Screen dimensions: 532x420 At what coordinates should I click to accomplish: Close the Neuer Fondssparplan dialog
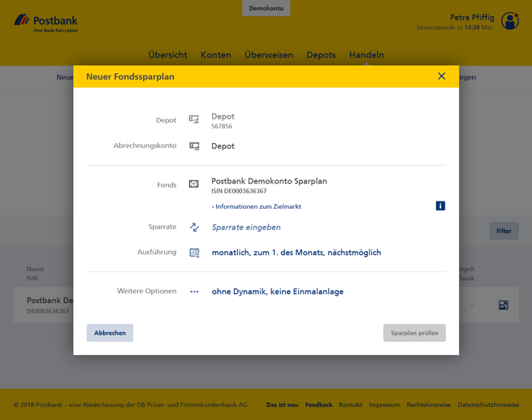point(441,76)
